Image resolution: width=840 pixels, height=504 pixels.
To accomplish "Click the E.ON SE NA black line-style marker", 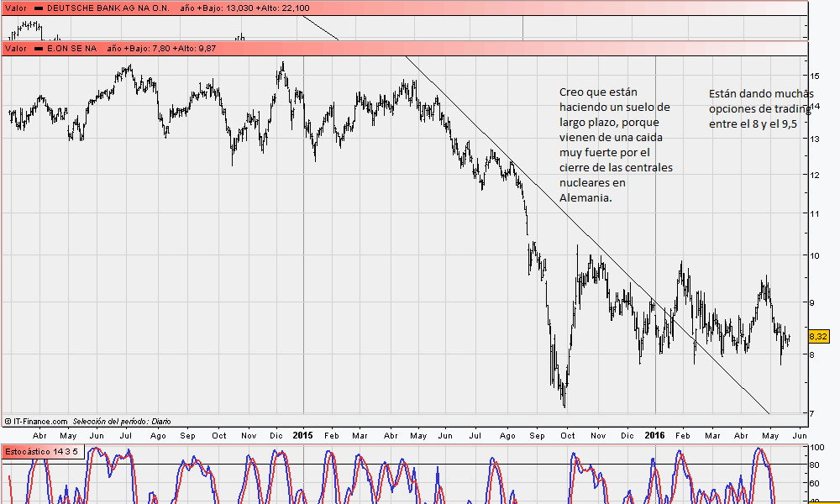I will pyautogui.click(x=38, y=49).
